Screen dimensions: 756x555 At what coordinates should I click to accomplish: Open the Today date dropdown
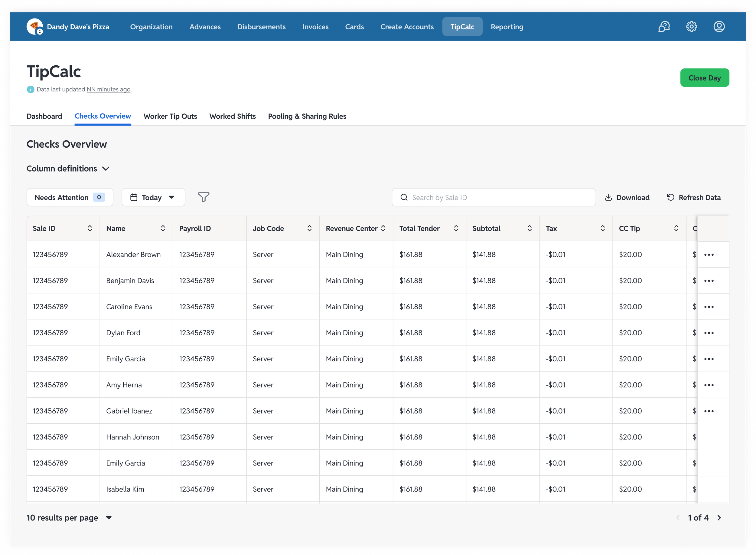point(153,197)
